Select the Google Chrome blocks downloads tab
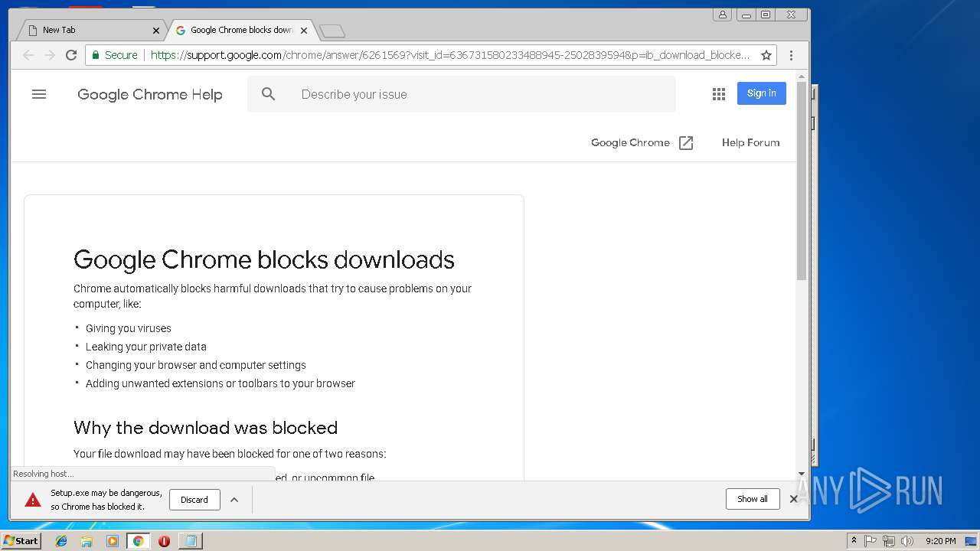 point(240,31)
